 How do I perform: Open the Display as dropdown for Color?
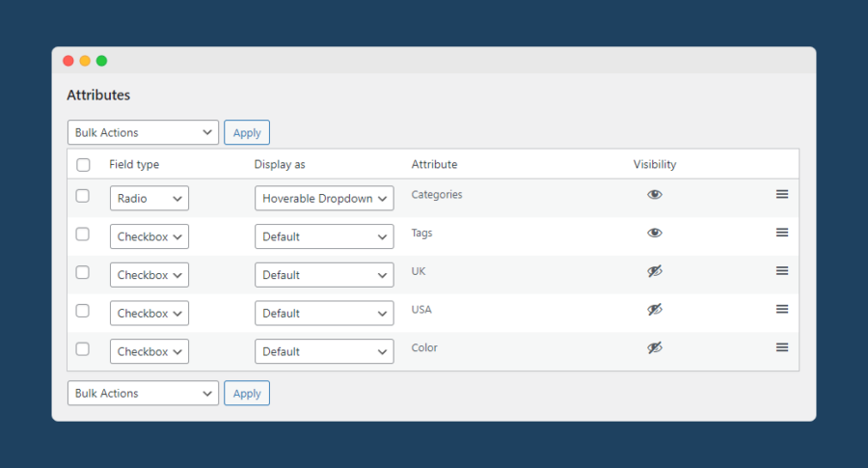[x=324, y=352]
